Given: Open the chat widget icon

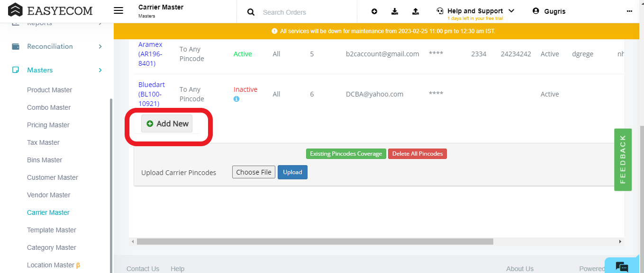Looking at the screenshot, I should 622,266.
